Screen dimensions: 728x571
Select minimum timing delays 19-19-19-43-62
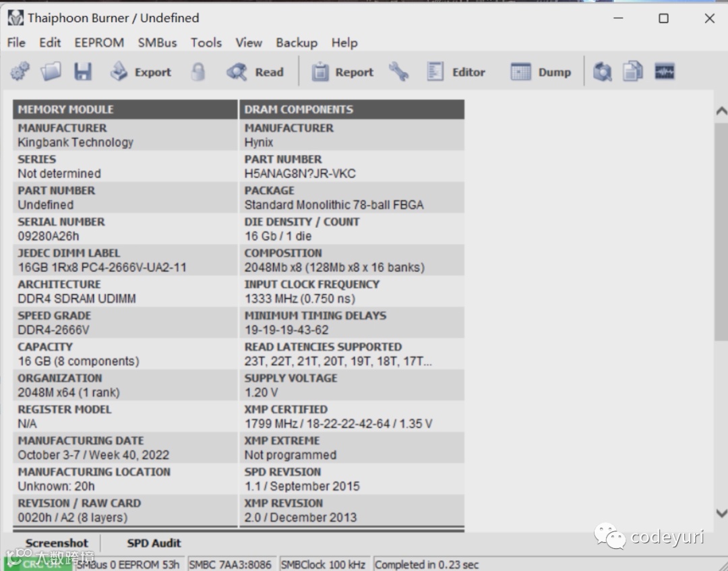286,330
